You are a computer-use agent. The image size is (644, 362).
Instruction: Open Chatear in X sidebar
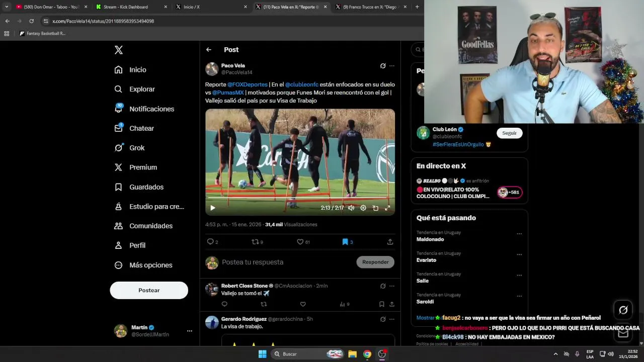134,128
